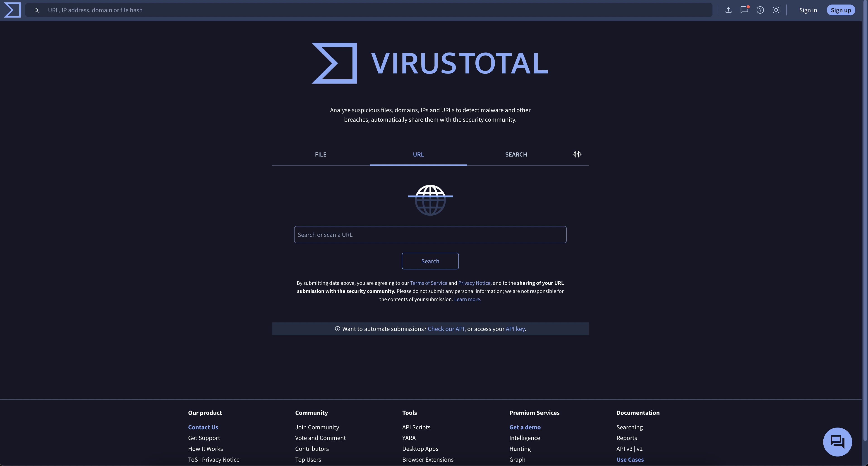
Task: Focus the top search bar input
Action: coord(369,10)
